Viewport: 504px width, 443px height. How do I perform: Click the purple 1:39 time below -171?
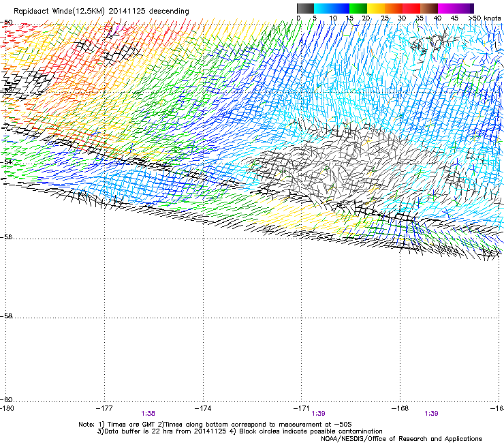[319, 414]
